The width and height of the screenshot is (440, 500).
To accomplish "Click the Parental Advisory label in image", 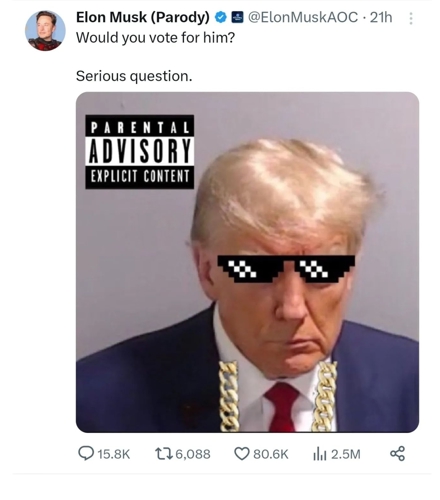I will tap(140, 152).
